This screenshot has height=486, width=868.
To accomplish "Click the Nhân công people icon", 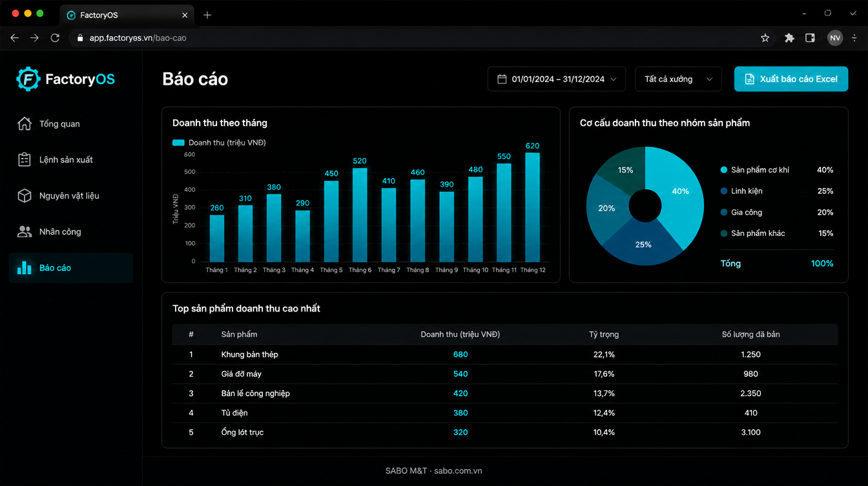I will coord(25,231).
